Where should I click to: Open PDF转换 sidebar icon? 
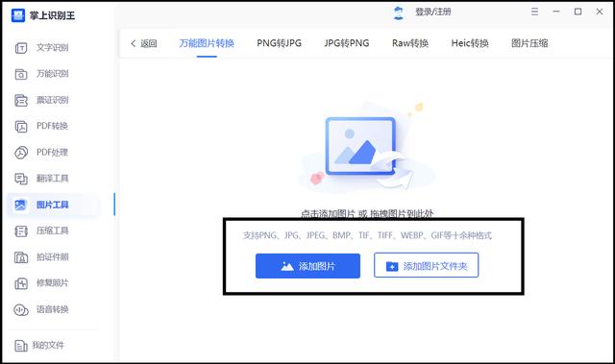pos(21,126)
